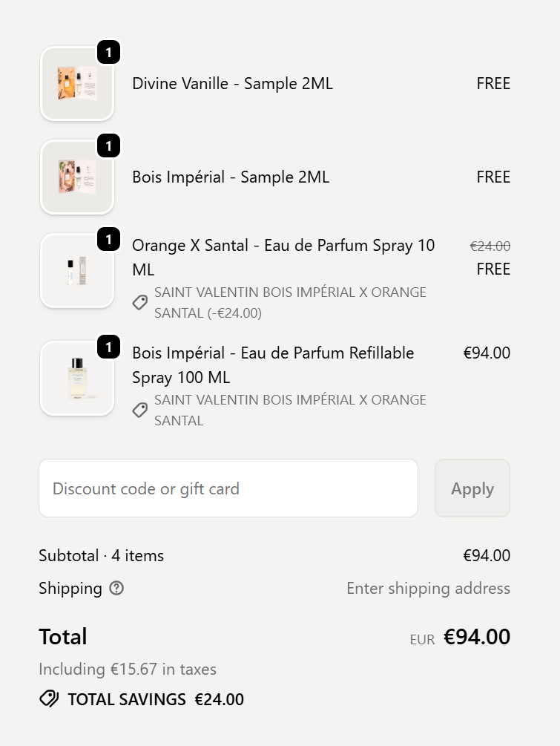Click the €94.00 total amount
560x746 pixels.
(x=477, y=637)
